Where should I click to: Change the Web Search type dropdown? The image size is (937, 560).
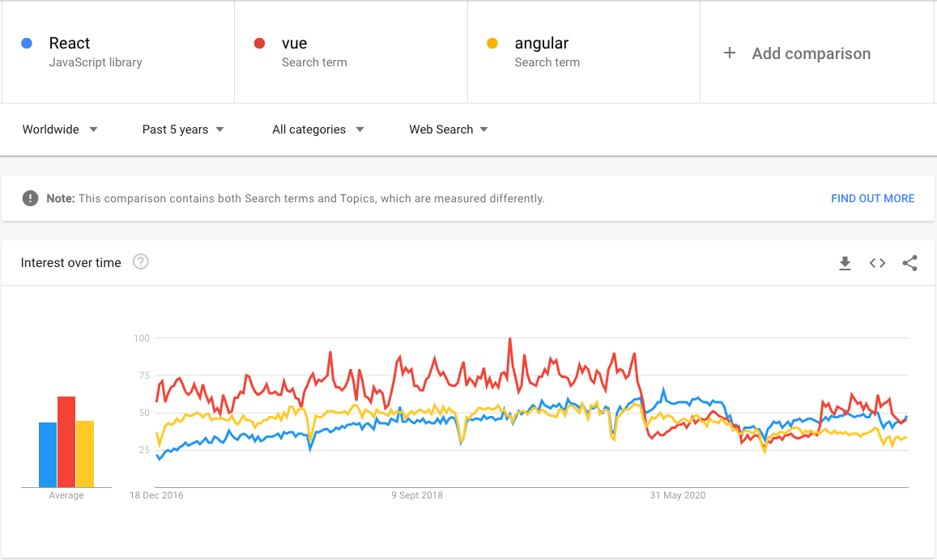[x=448, y=129]
